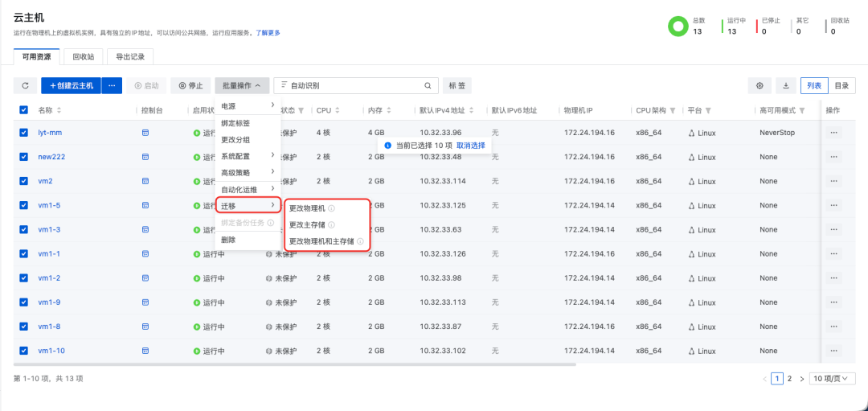Uncheck the new222 row checkbox
Viewport: 868px width, 411px height.
[x=24, y=157]
